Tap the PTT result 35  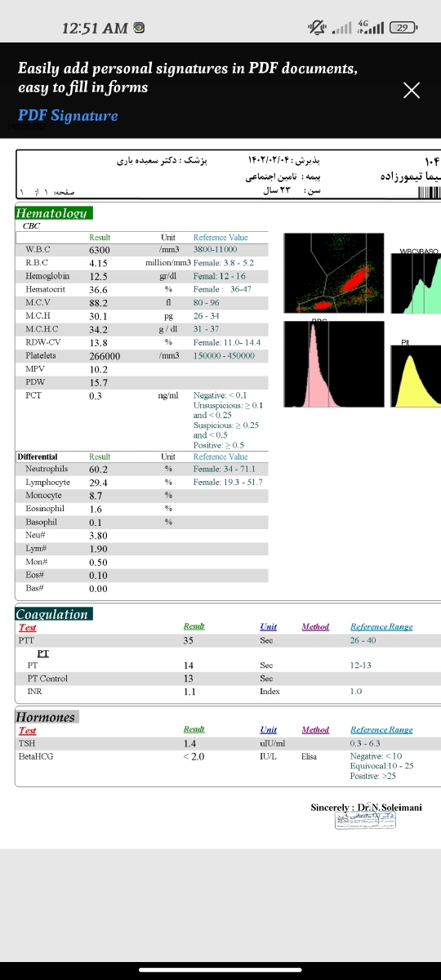(189, 641)
